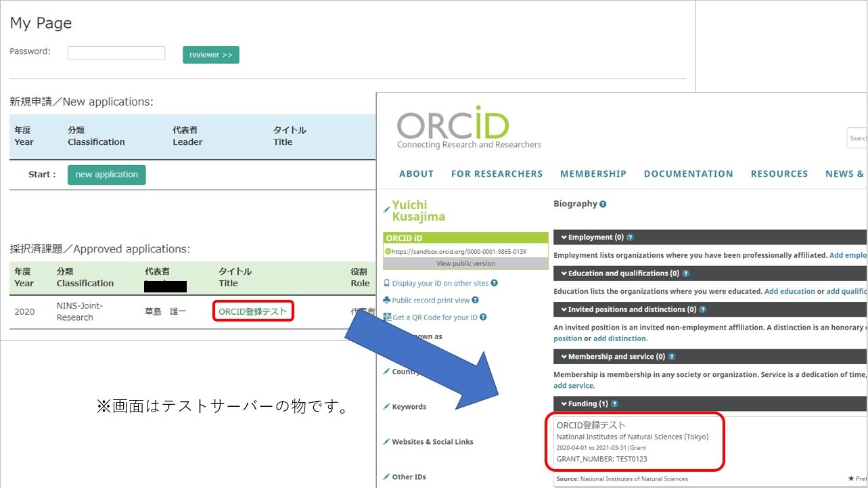Open the Education and qualifications help icon
This screenshot has width=868, height=488.
coord(685,273)
